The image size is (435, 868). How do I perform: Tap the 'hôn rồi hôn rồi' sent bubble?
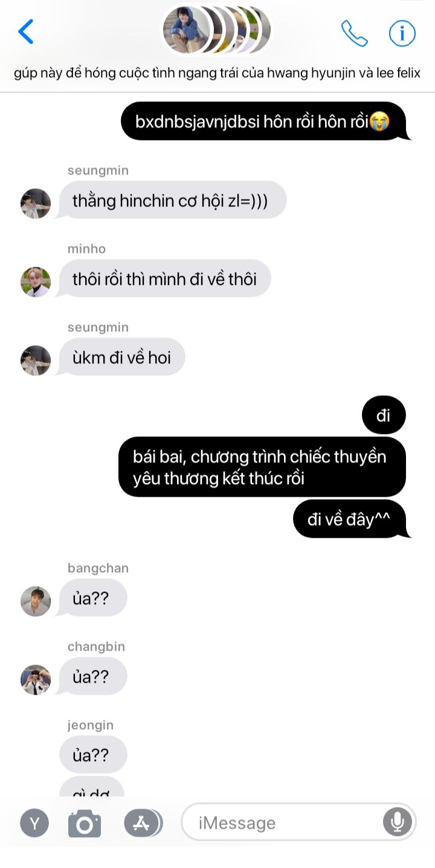coord(263,121)
